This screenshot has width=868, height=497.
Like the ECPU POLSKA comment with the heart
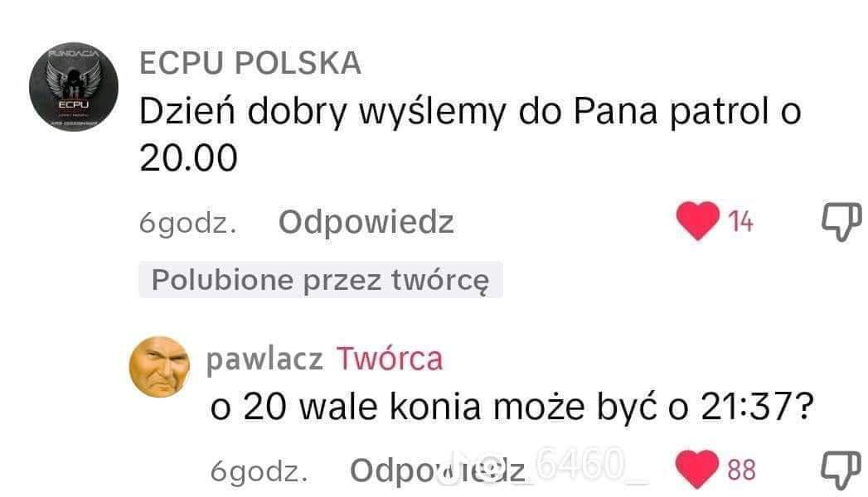point(697,220)
